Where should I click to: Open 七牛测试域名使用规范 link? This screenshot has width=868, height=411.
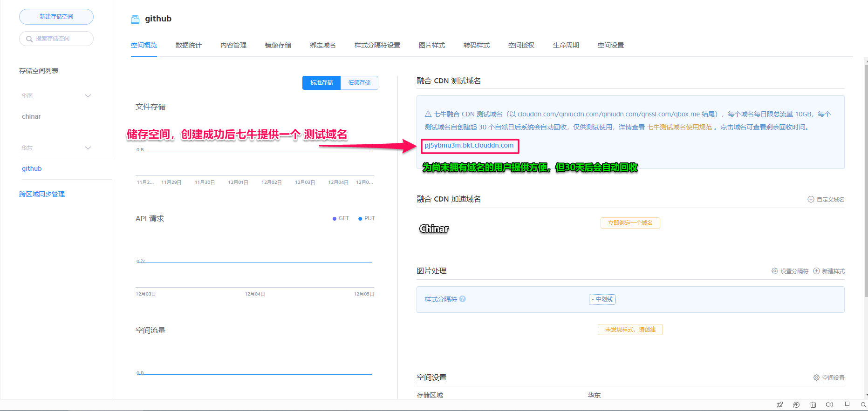coord(679,127)
